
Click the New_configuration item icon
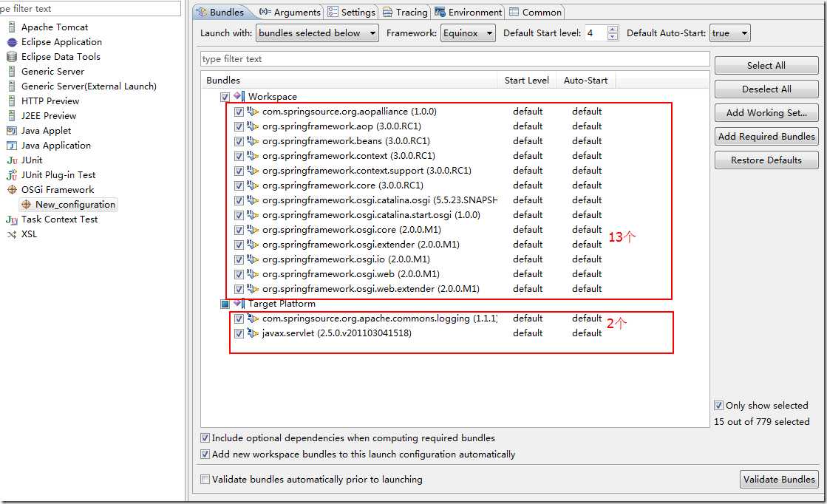tap(27, 205)
